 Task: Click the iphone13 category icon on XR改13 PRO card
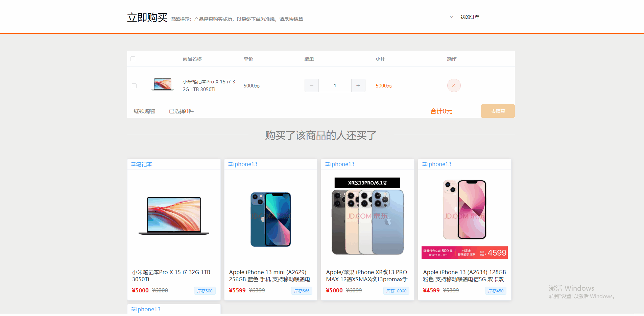point(327,164)
